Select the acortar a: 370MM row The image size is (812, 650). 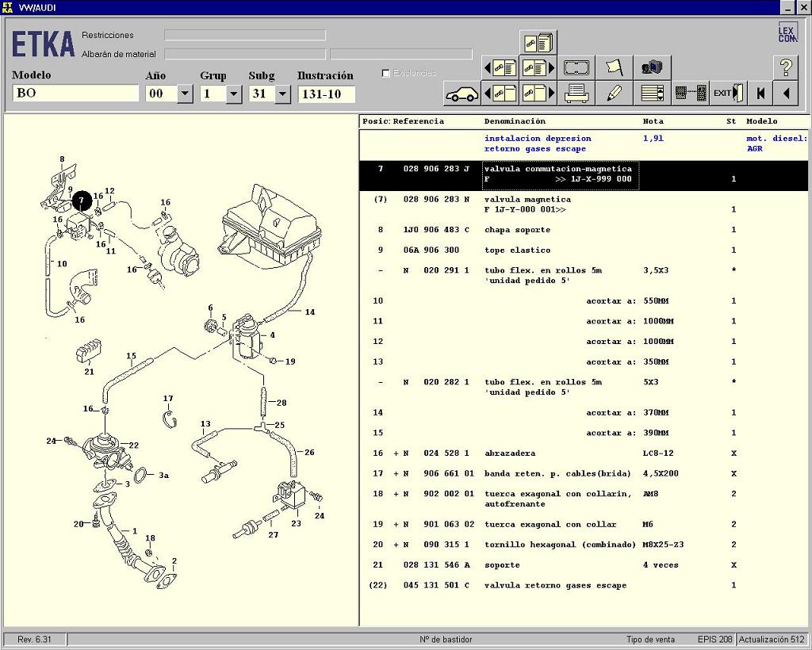click(584, 413)
